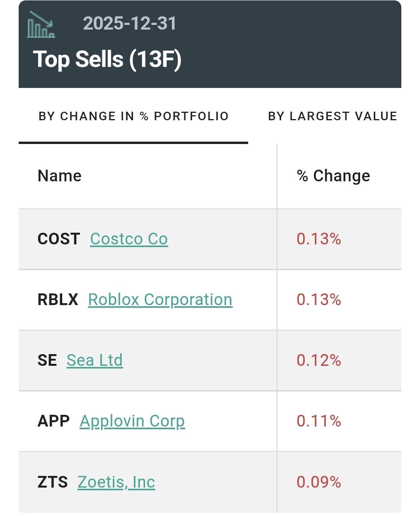Screen dimensions: 420x516
Task: Switch to By Largest Value tab
Action: (332, 116)
